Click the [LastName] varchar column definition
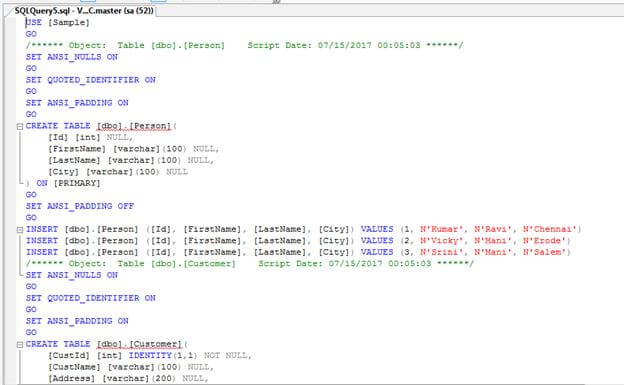The width and height of the screenshot is (624, 385). [x=131, y=160]
